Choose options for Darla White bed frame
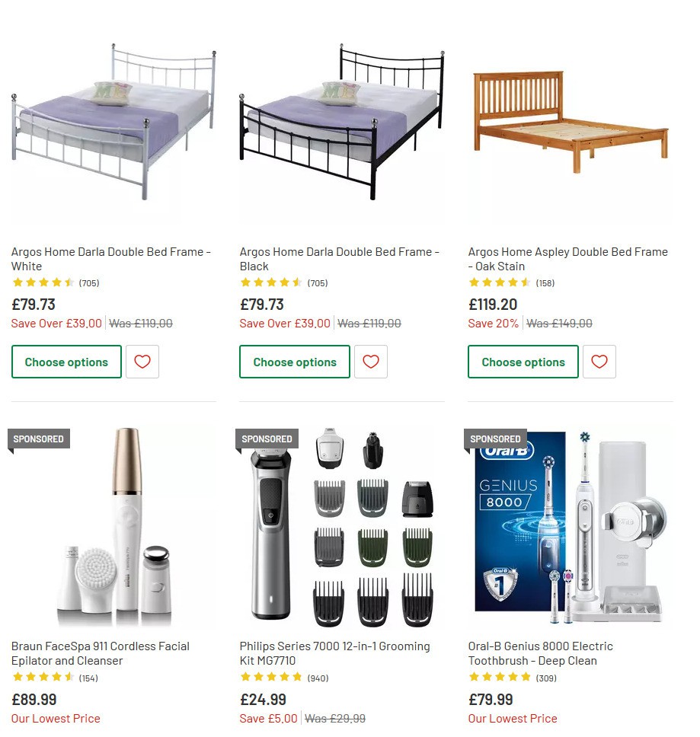Image resolution: width=700 pixels, height=737 pixels. (66, 362)
